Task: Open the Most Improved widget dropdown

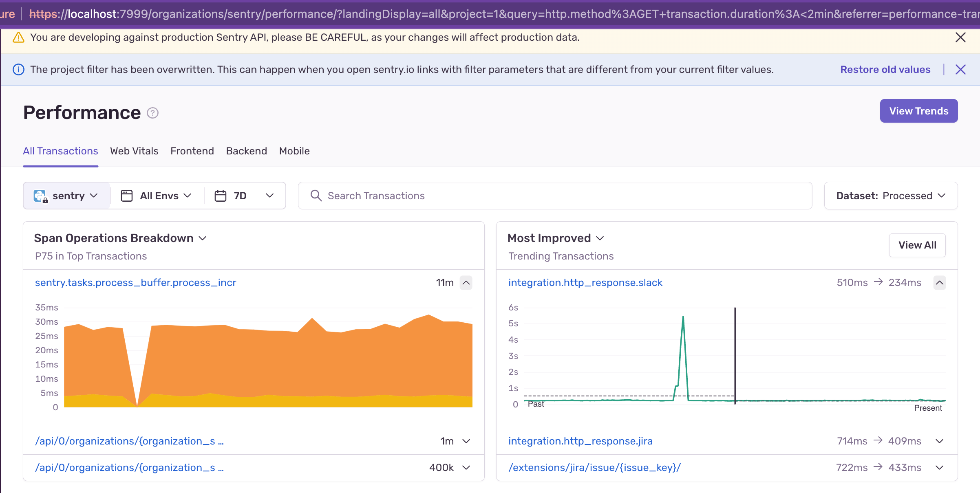Action: pos(600,238)
